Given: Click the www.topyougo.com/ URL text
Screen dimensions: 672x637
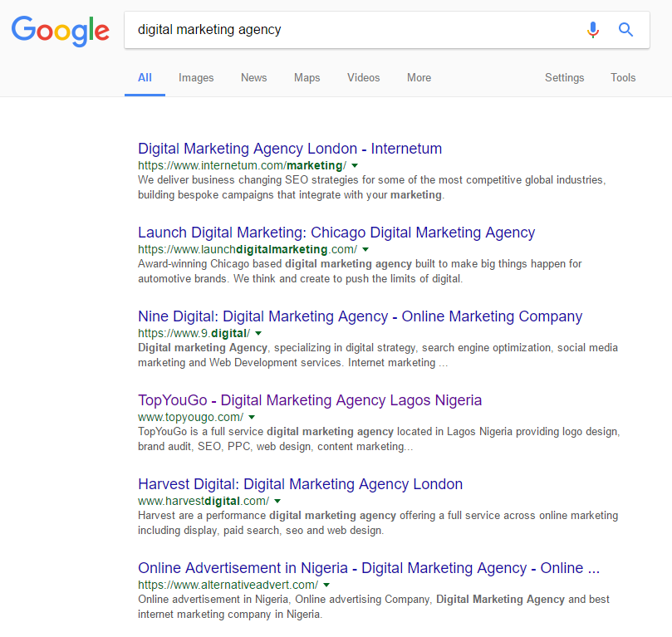Looking at the screenshot, I should coord(191,417).
